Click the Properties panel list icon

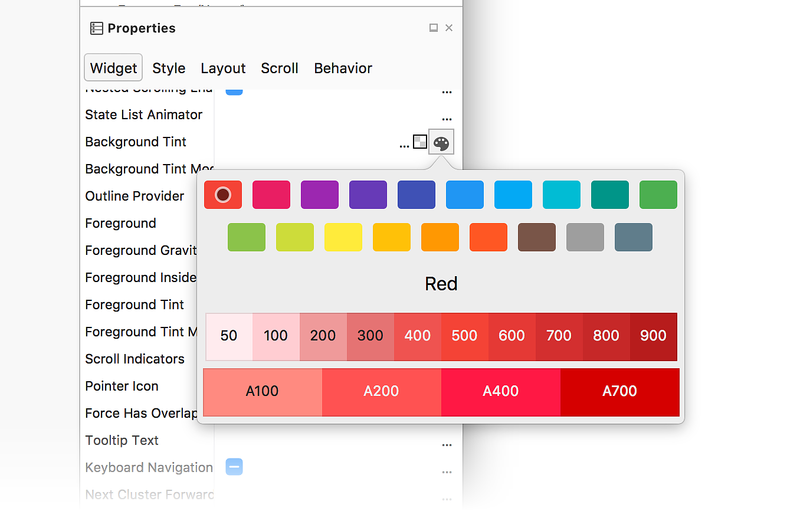click(96, 28)
